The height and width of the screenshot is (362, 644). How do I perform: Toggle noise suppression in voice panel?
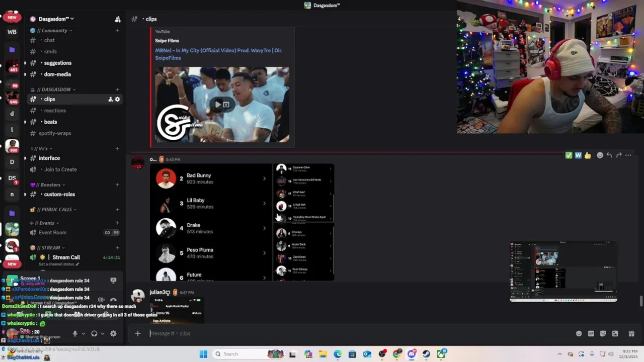101,300
